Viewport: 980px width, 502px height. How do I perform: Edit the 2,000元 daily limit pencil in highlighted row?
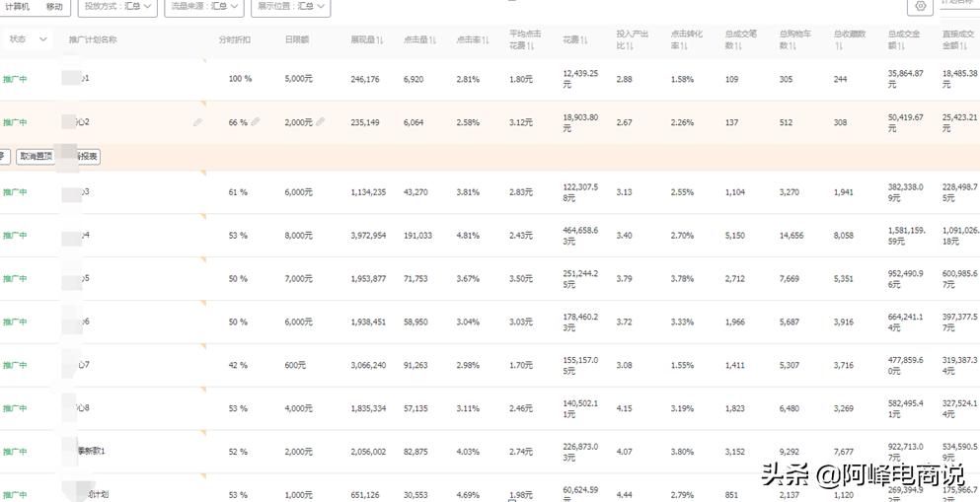coord(320,121)
